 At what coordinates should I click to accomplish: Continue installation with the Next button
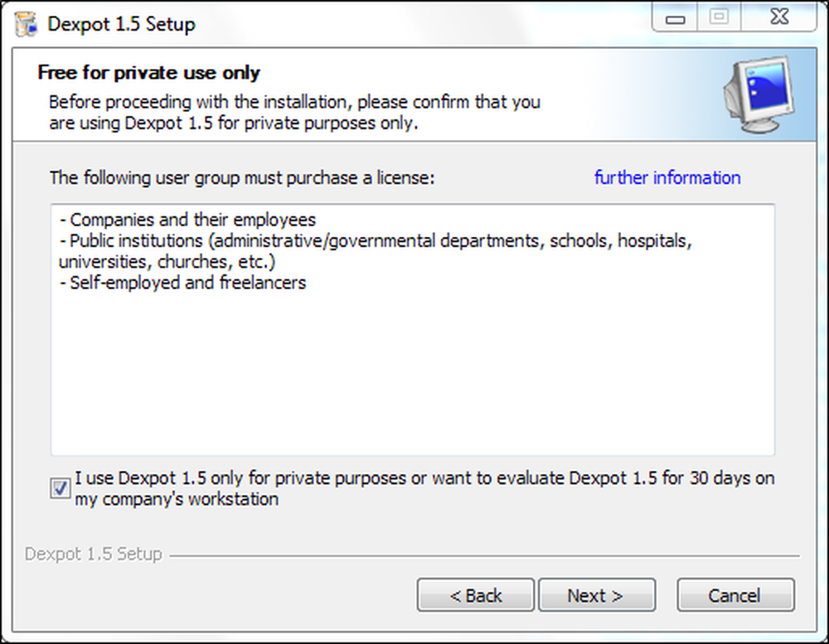click(597, 595)
